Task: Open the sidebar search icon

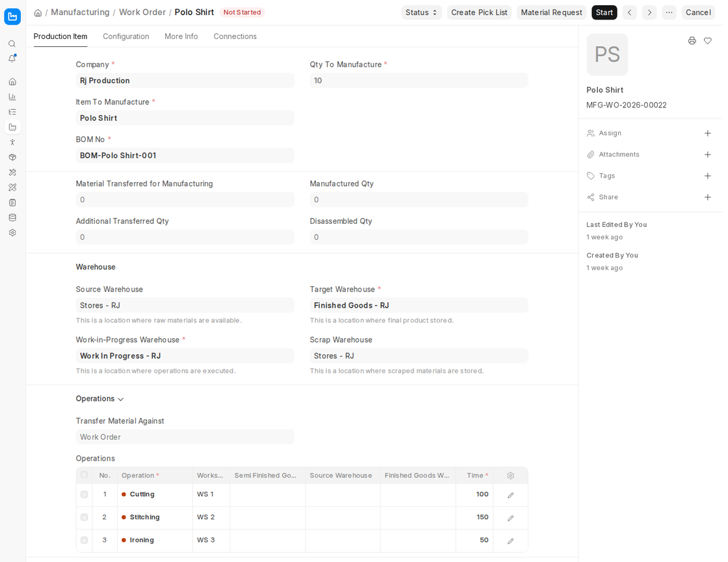Action: 12,44
